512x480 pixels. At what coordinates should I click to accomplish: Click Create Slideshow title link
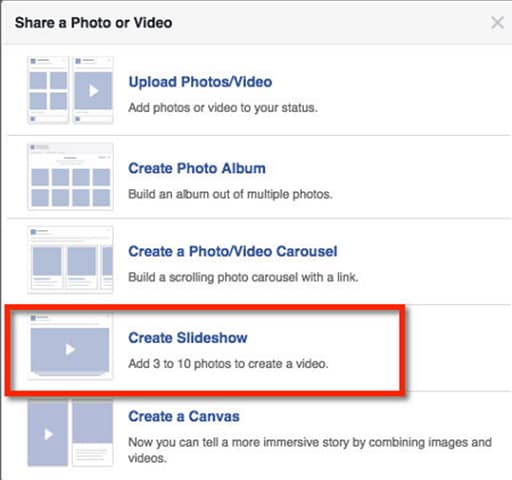pos(188,338)
